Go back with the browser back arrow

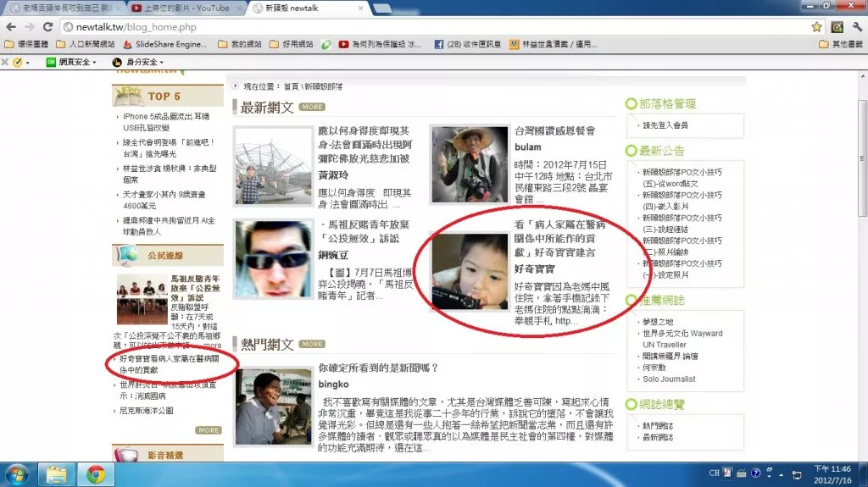[x=11, y=26]
